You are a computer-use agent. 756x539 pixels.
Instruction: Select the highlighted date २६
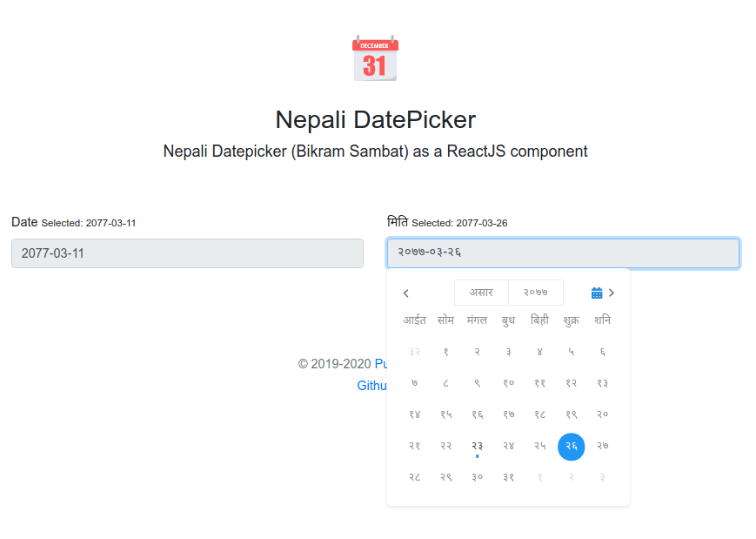pos(571,446)
